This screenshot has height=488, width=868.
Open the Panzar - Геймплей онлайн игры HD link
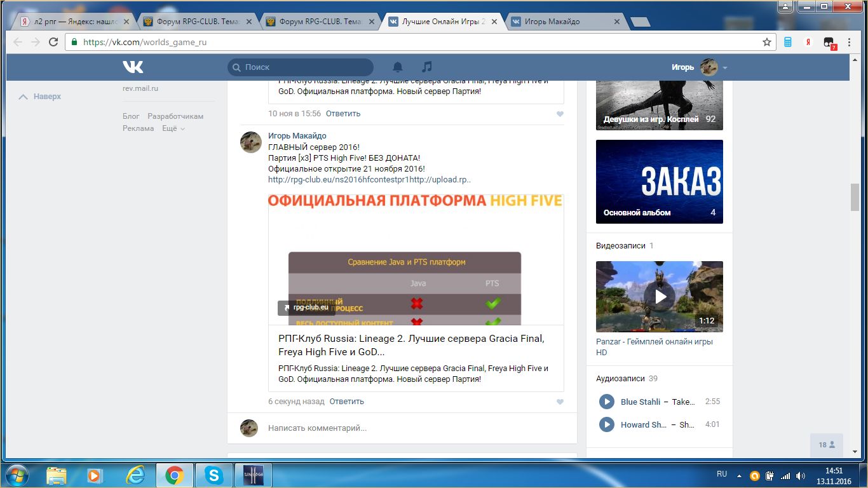[x=654, y=347]
